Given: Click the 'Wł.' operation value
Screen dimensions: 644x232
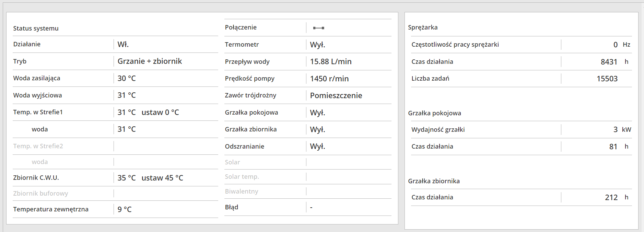Looking at the screenshot, I should (123, 44).
